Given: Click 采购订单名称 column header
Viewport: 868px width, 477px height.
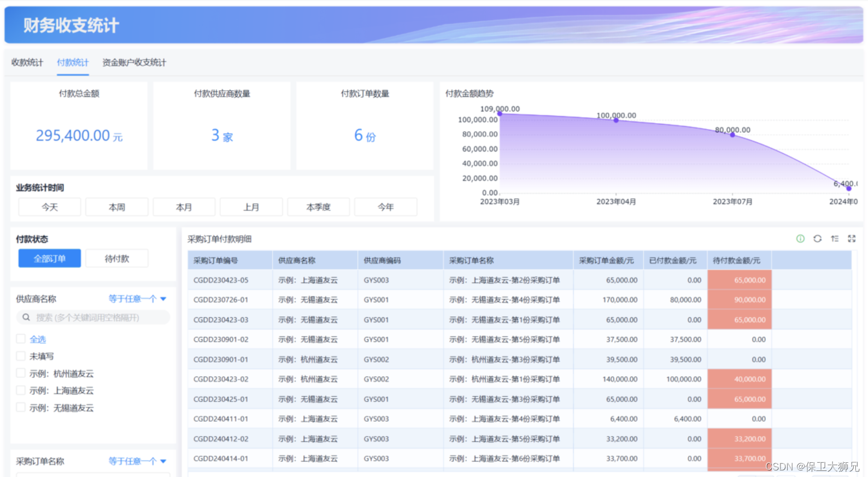Looking at the screenshot, I should [508, 260].
